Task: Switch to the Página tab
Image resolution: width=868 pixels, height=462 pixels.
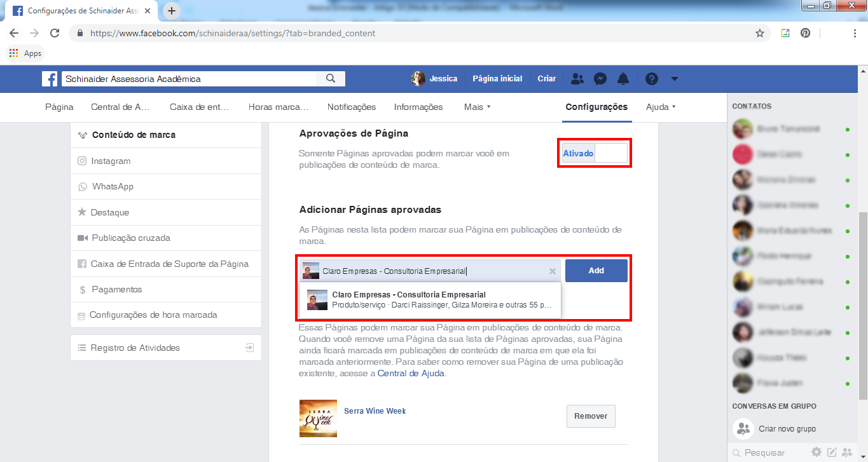Action: pyautogui.click(x=59, y=107)
